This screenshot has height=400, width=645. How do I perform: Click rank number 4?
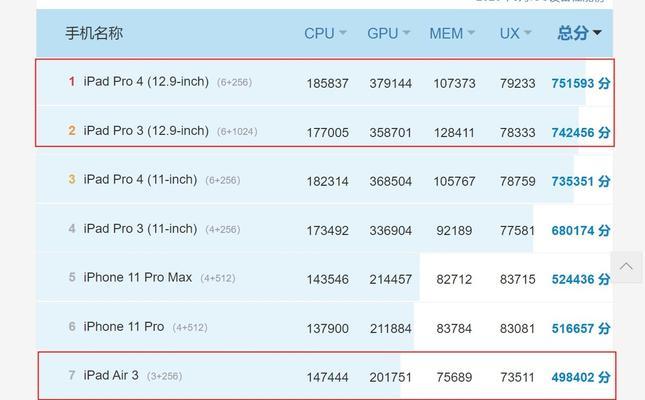pyautogui.click(x=72, y=228)
